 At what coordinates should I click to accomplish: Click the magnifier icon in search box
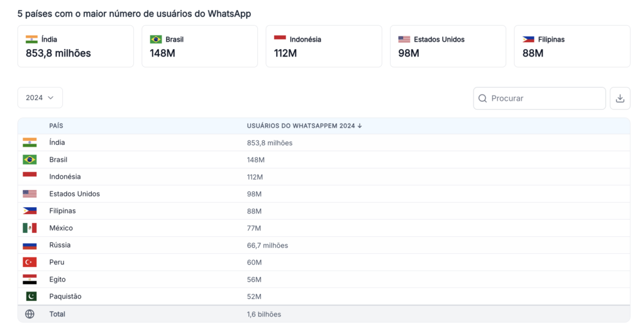coord(482,98)
